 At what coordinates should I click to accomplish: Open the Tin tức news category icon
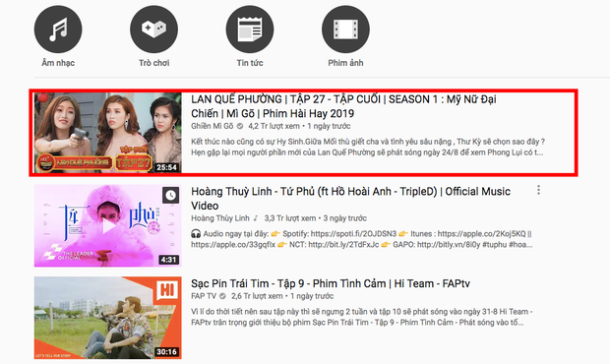(x=250, y=30)
